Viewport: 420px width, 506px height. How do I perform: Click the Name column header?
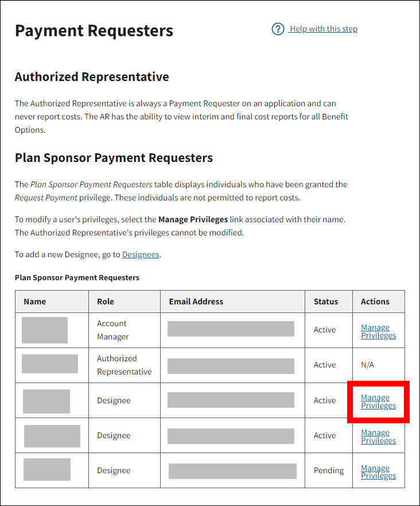coord(35,302)
